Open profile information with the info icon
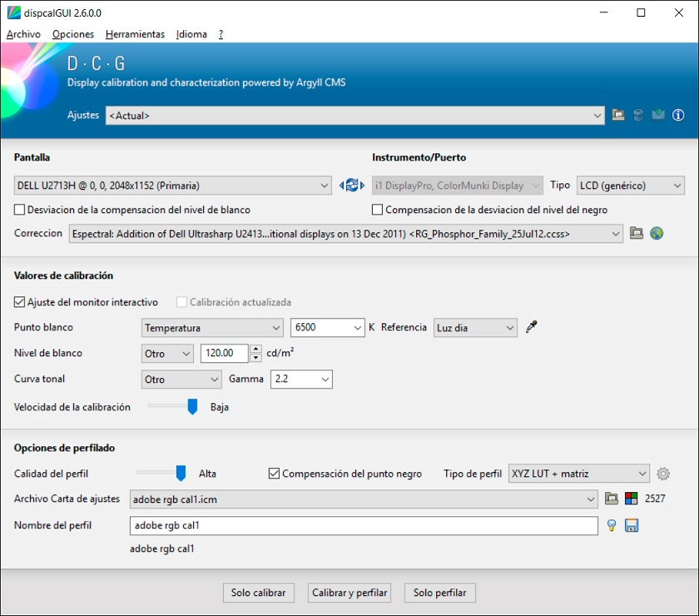699x616 pixels. [x=678, y=116]
